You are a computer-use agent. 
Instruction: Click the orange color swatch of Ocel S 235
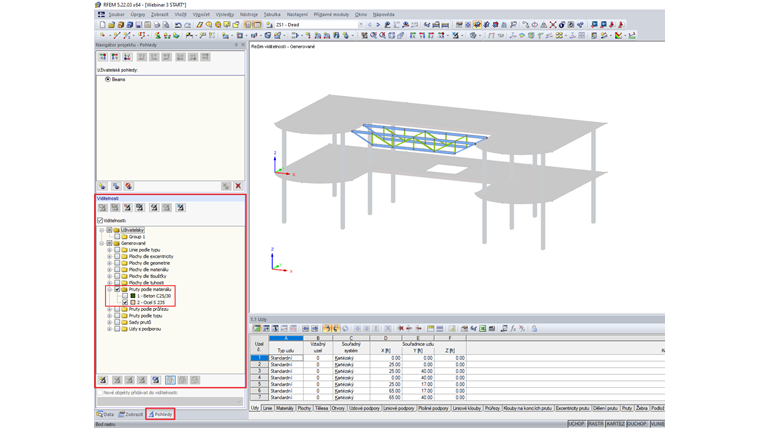click(x=133, y=302)
